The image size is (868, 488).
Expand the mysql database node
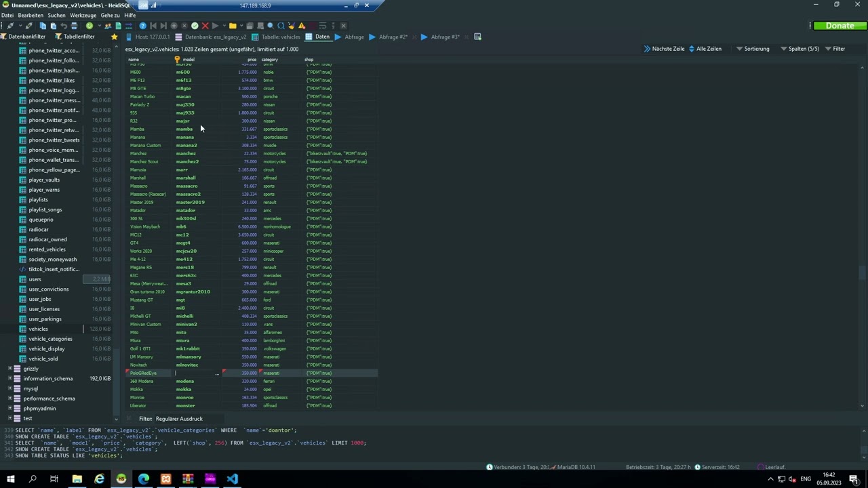(10, 388)
